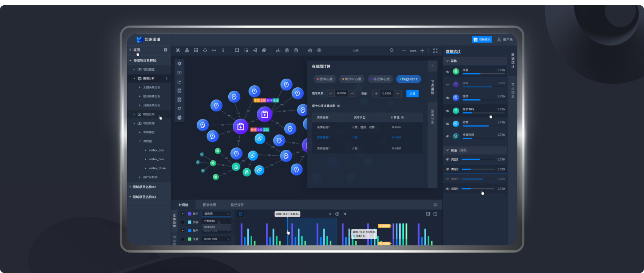Open the 图谱分析 three-dot more menu

click(x=167, y=79)
